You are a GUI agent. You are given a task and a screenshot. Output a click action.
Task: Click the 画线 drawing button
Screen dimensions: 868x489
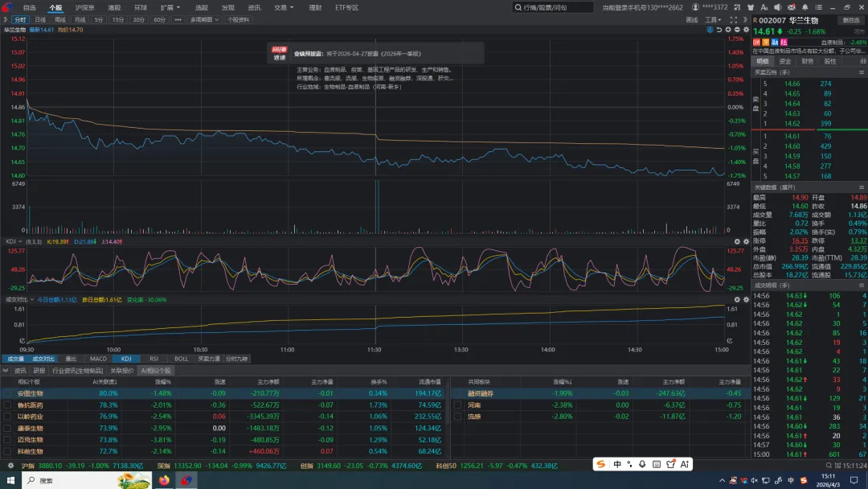pyautogui.click(x=692, y=19)
